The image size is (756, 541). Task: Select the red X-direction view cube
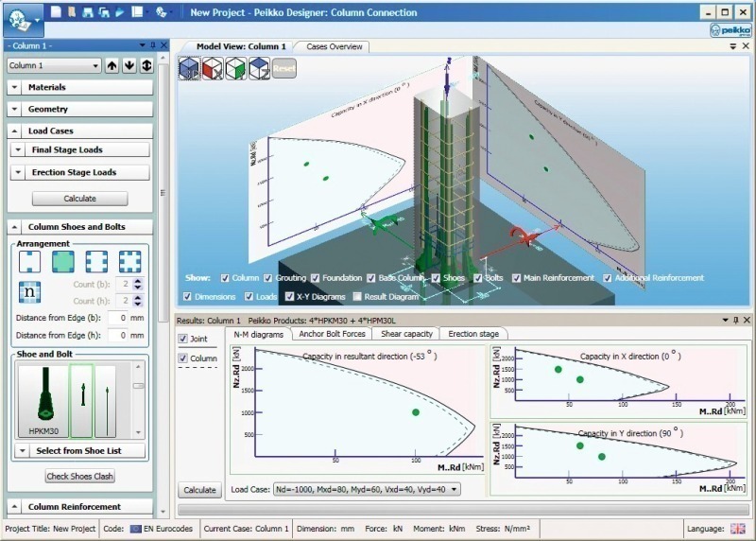pyautogui.click(x=213, y=68)
